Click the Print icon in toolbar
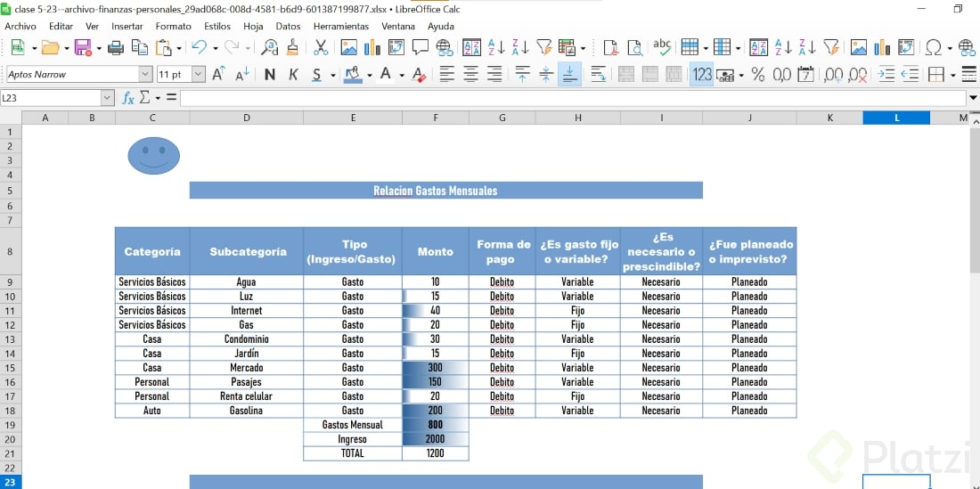 pos(116,48)
